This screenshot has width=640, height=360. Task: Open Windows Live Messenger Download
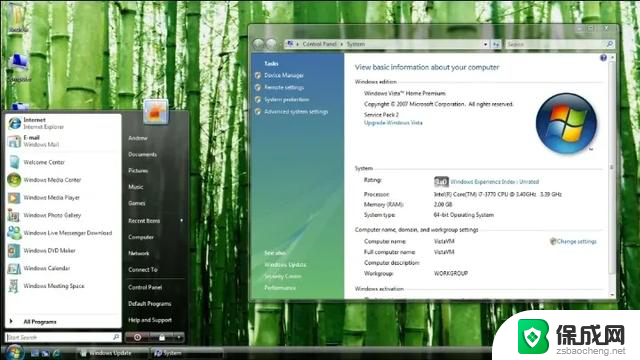(63, 233)
